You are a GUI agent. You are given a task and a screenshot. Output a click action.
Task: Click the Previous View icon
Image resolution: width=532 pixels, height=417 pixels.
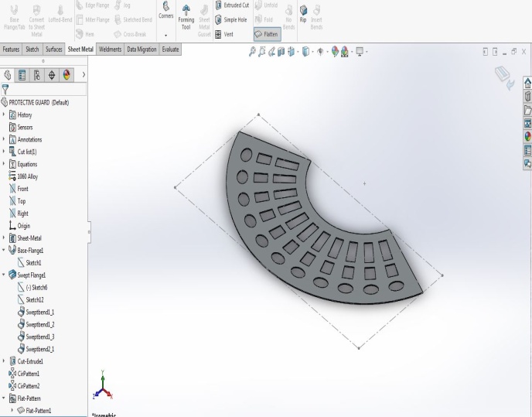271,52
